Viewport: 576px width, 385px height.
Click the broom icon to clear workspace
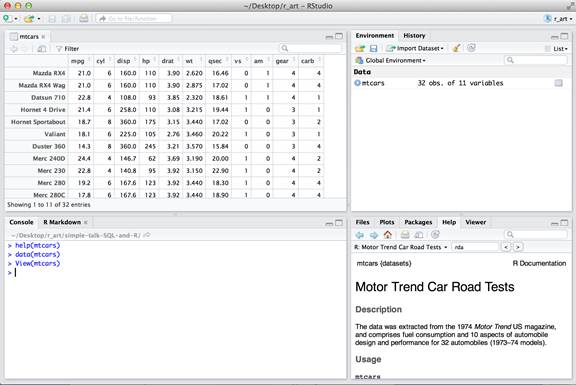(x=456, y=48)
